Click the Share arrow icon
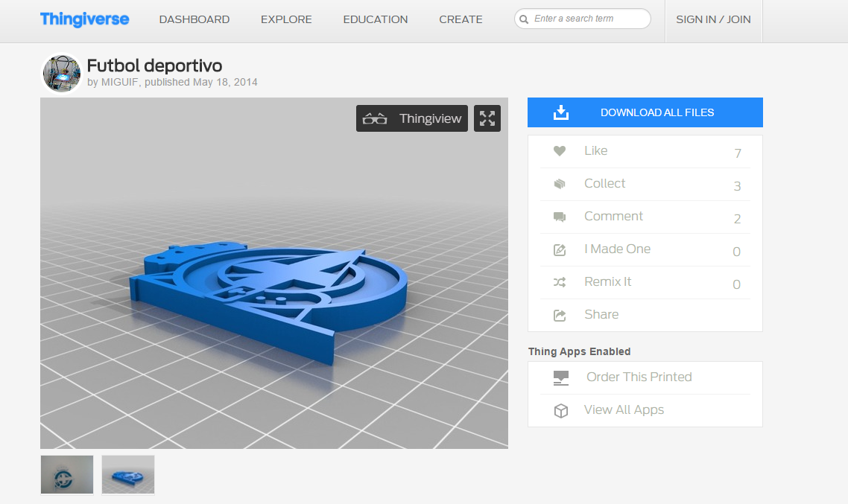 pyautogui.click(x=559, y=315)
